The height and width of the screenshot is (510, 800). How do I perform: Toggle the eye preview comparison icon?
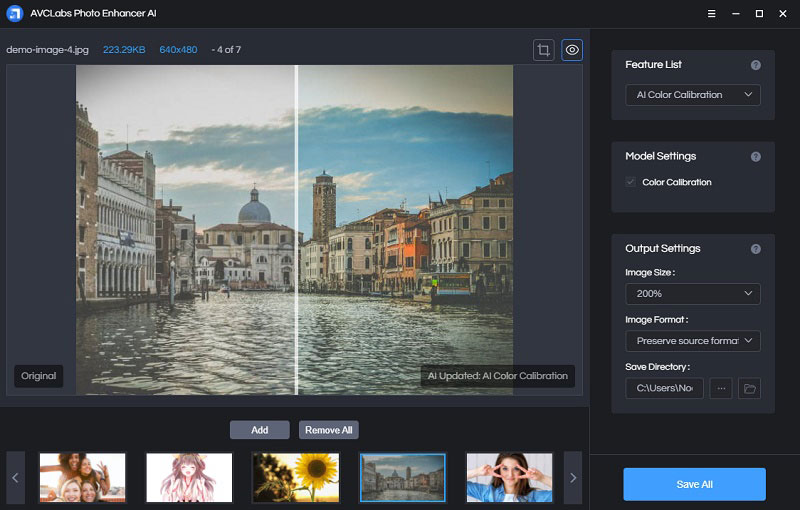click(x=572, y=50)
